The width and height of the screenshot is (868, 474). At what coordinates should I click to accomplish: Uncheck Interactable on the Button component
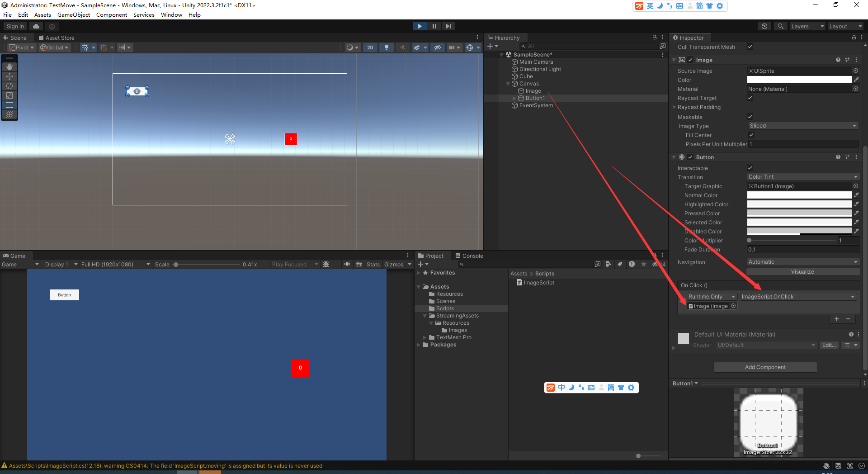(750, 167)
